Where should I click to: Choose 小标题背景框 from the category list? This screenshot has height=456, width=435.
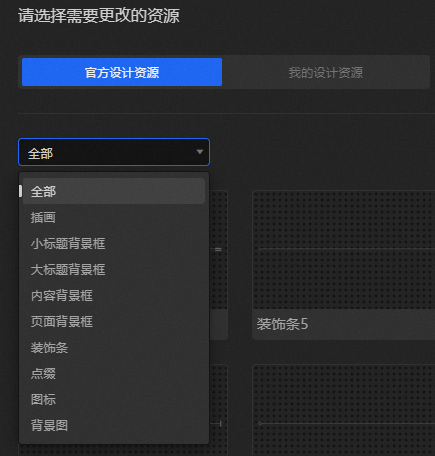[114, 243]
